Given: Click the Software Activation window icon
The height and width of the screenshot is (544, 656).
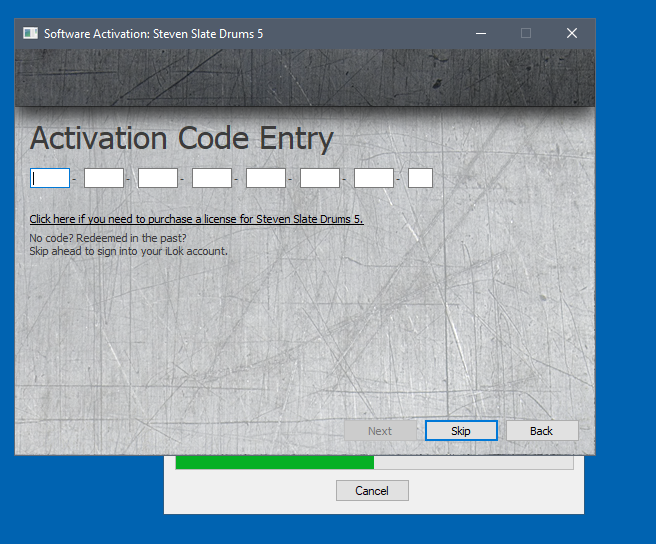Looking at the screenshot, I should [x=30, y=33].
